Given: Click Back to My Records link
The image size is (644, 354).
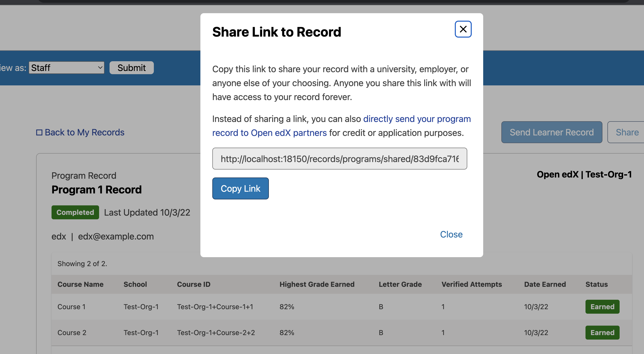Looking at the screenshot, I should pyautogui.click(x=84, y=132).
